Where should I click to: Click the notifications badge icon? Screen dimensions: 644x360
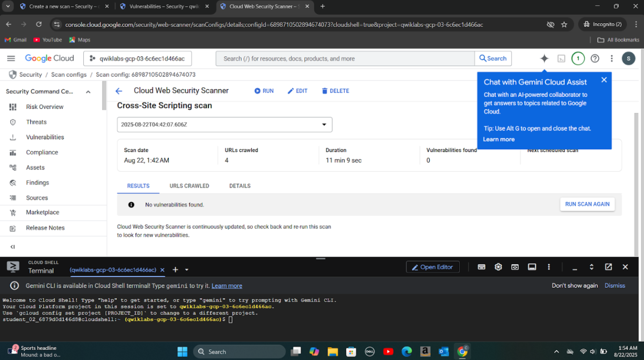578,58
